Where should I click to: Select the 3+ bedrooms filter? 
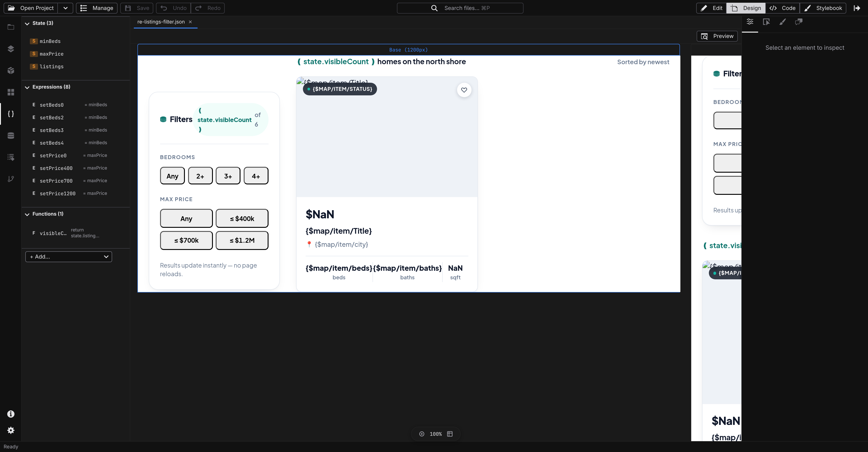[x=228, y=176]
